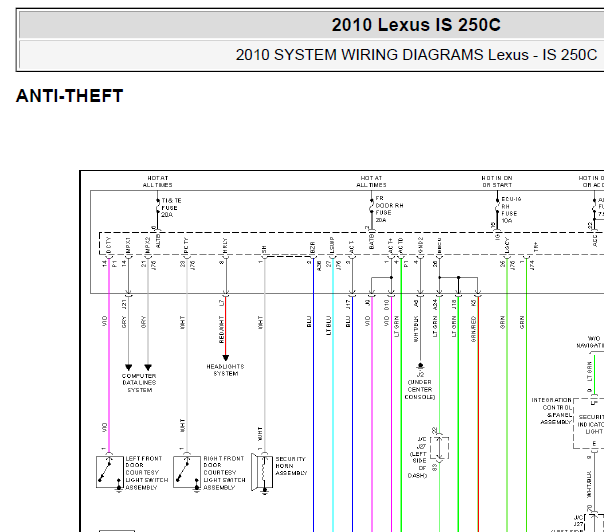Click the FR Door RH 20A fuse symbol

371,210
